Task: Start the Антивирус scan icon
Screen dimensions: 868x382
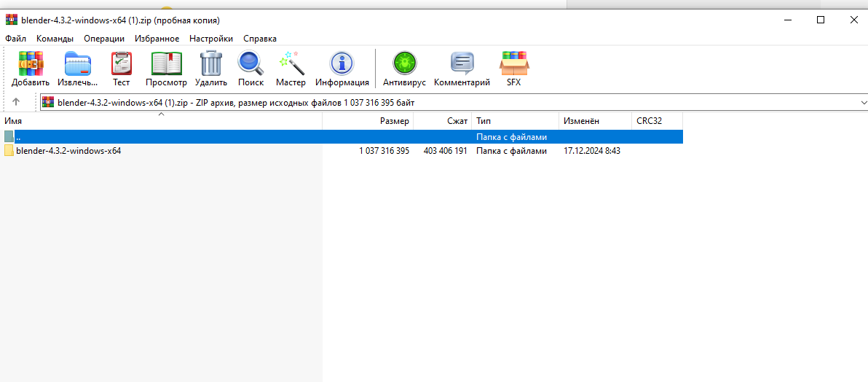Action: point(403,64)
